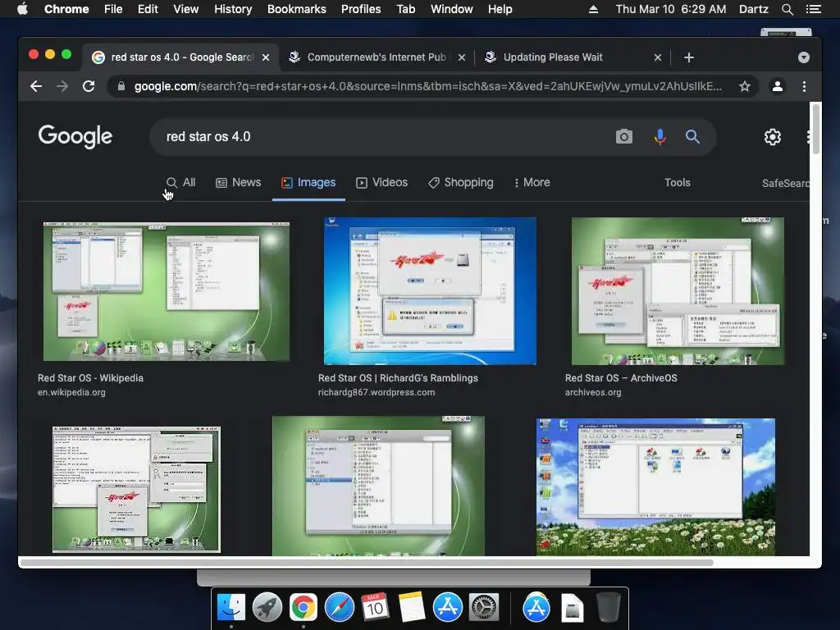The height and width of the screenshot is (630, 840).
Task: Open Notes from the Dock
Action: (412, 607)
